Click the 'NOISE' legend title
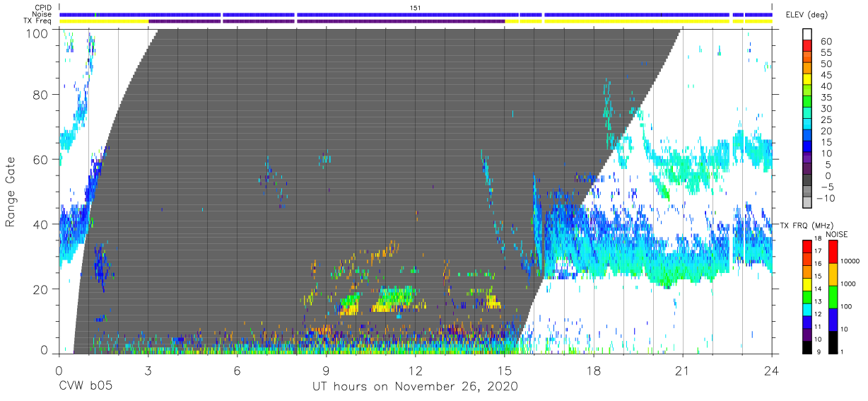The width and height of the screenshot is (868, 401). (x=837, y=234)
